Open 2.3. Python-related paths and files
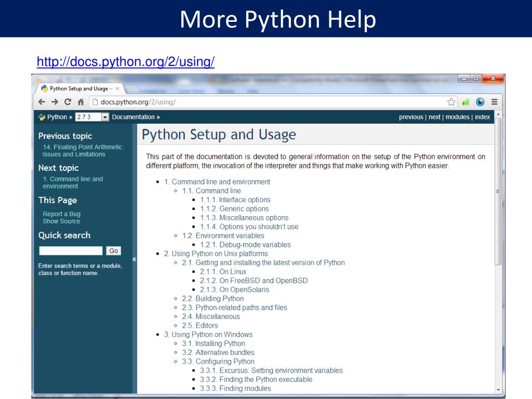 click(x=234, y=308)
